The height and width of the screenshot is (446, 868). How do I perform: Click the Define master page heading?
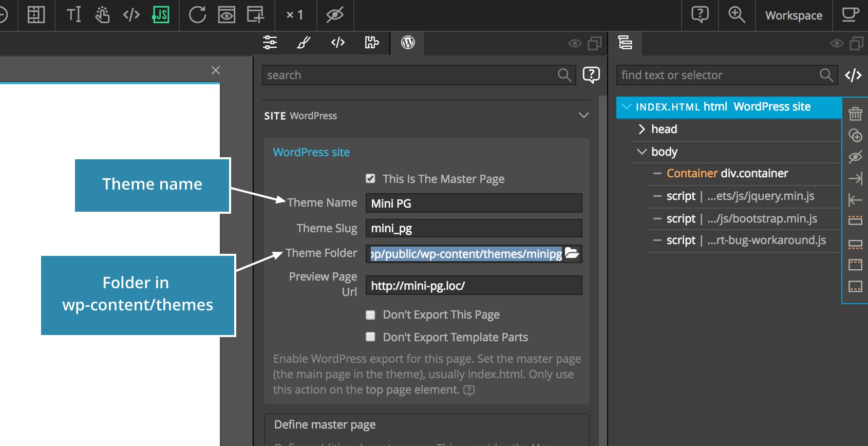pyautogui.click(x=325, y=424)
